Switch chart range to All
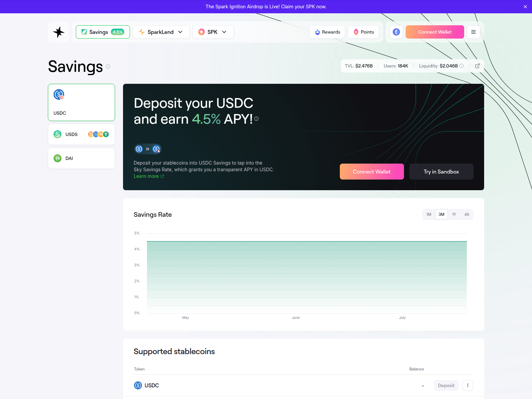 467,214
